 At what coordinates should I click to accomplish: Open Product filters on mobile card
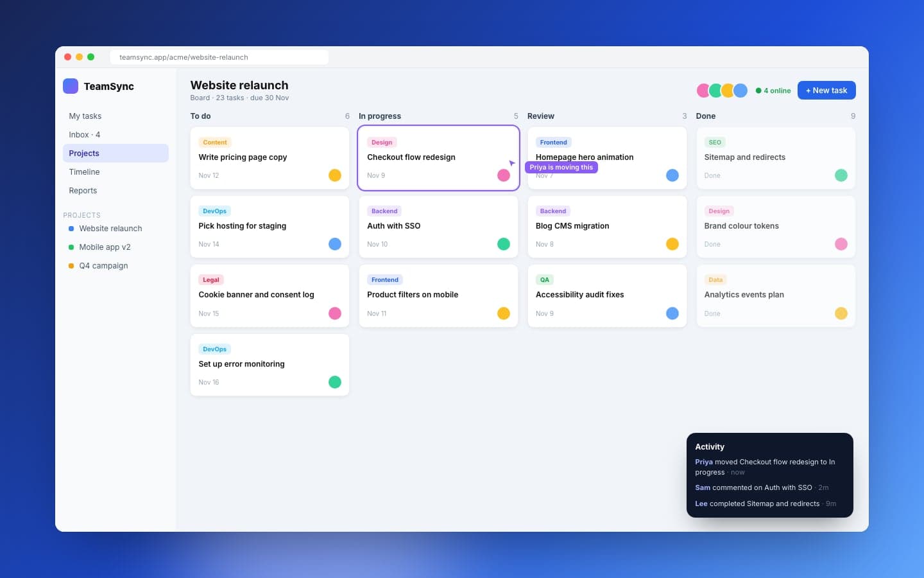[x=438, y=296]
